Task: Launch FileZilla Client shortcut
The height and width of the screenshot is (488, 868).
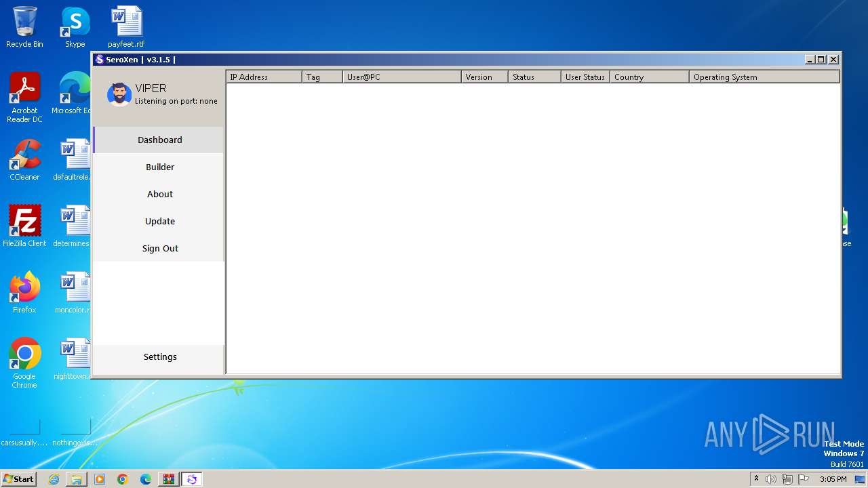Action: (x=24, y=226)
